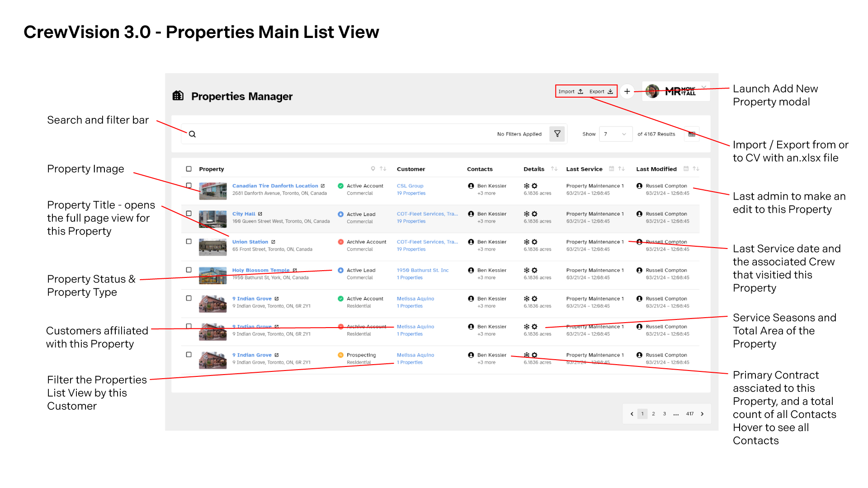Click the Export button label
The width and height of the screenshot is (868, 488).
[x=597, y=92]
